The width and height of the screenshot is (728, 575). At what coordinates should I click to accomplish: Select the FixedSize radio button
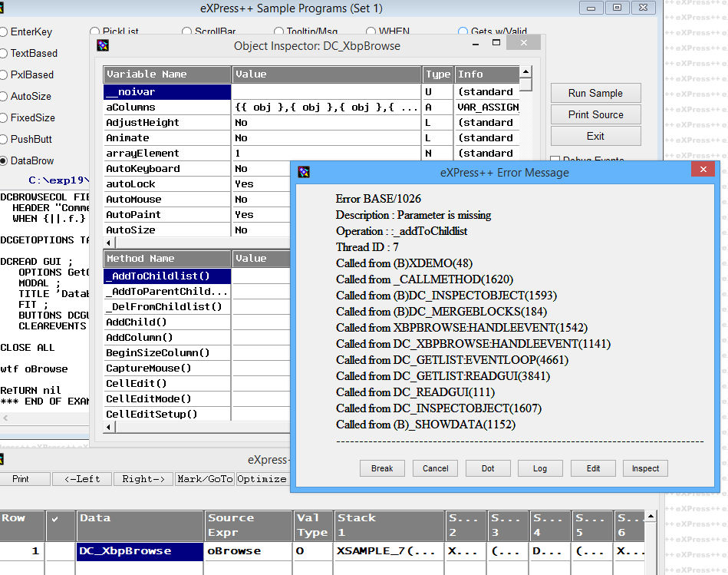point(3,118)
